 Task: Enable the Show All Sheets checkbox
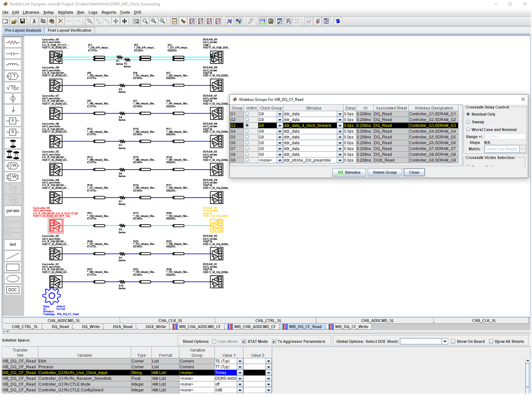pyautogui.click(x=491, y=341)
